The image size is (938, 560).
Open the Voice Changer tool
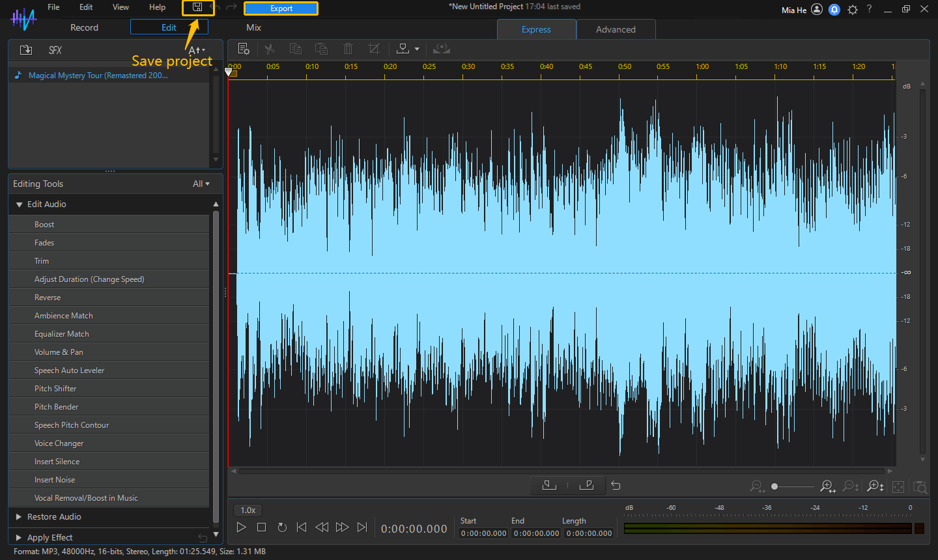109,443
